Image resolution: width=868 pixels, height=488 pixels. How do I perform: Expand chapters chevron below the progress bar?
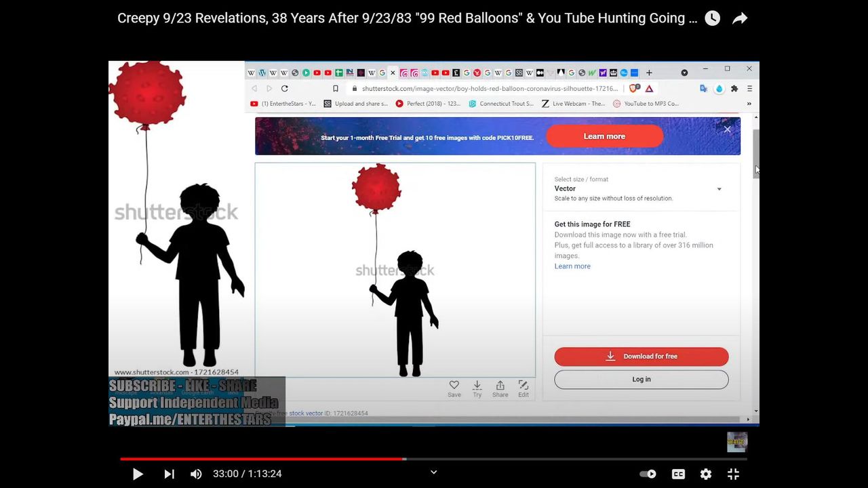coord(434,472)
